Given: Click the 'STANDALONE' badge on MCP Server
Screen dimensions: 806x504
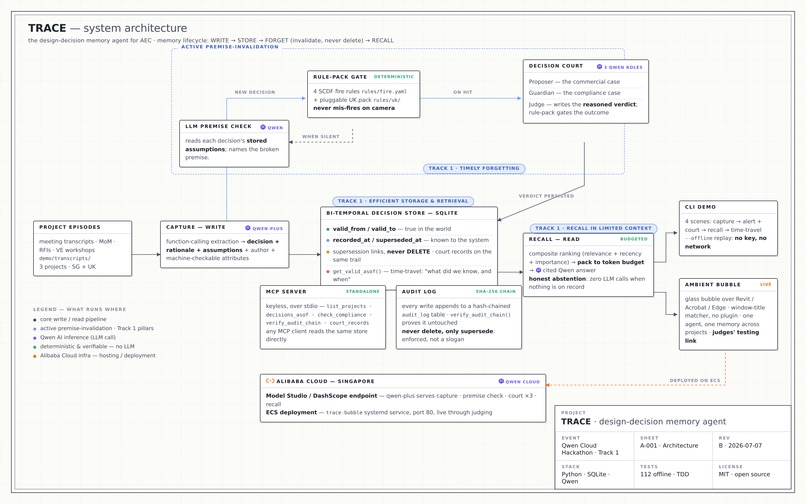Looking at the screenshot, I should 362,292.
